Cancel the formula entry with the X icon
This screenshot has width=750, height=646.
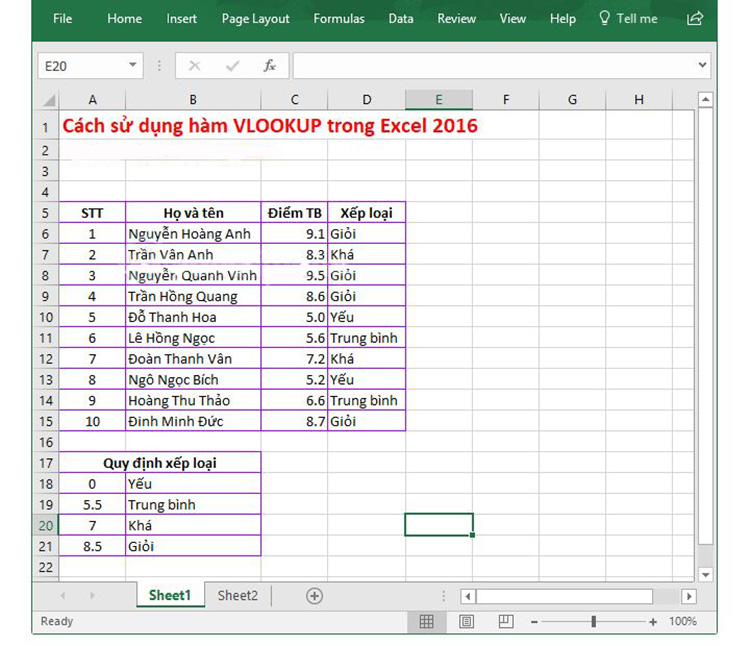point(195,66)
